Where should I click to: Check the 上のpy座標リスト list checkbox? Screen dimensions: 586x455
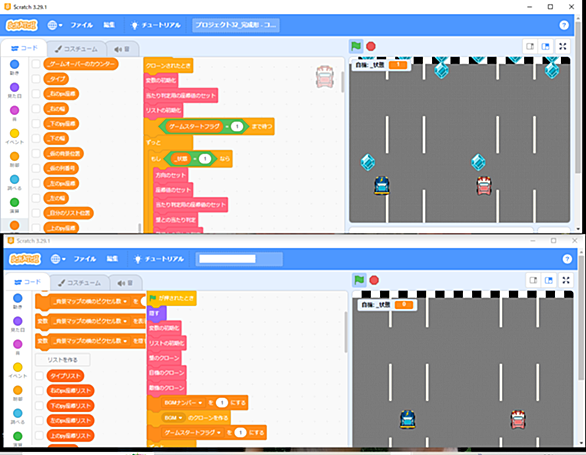pyautogui.click(x=39, y=436)
